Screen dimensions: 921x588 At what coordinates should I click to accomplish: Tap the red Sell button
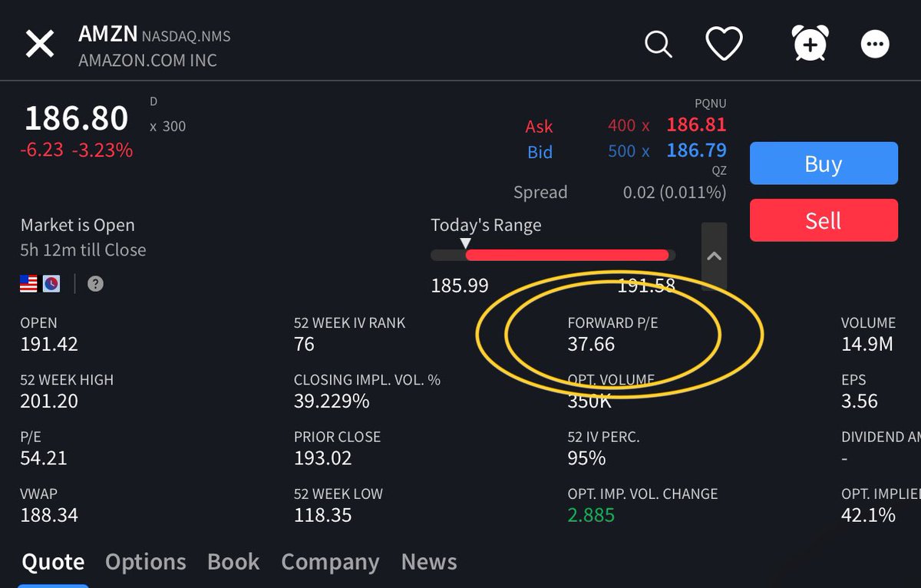824,220
